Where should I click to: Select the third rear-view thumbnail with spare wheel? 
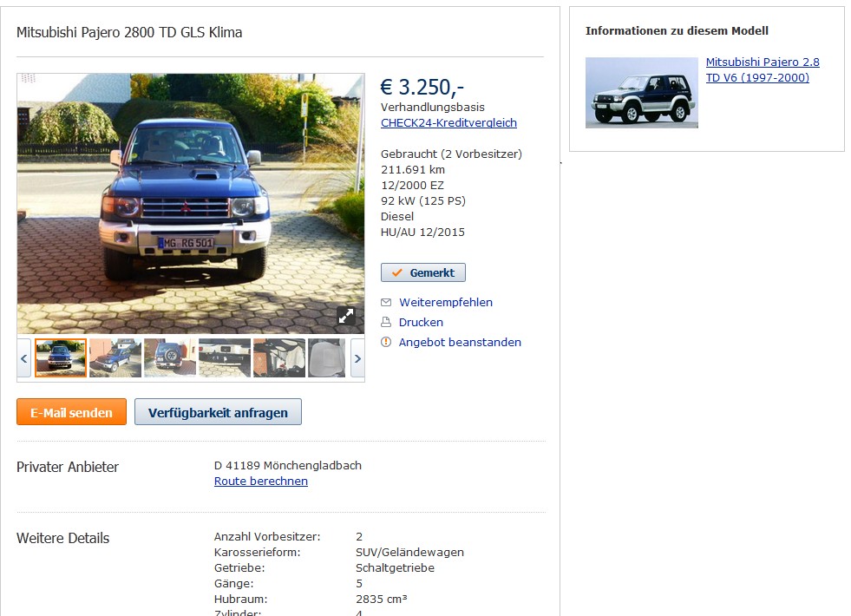(x=170, y=358)
